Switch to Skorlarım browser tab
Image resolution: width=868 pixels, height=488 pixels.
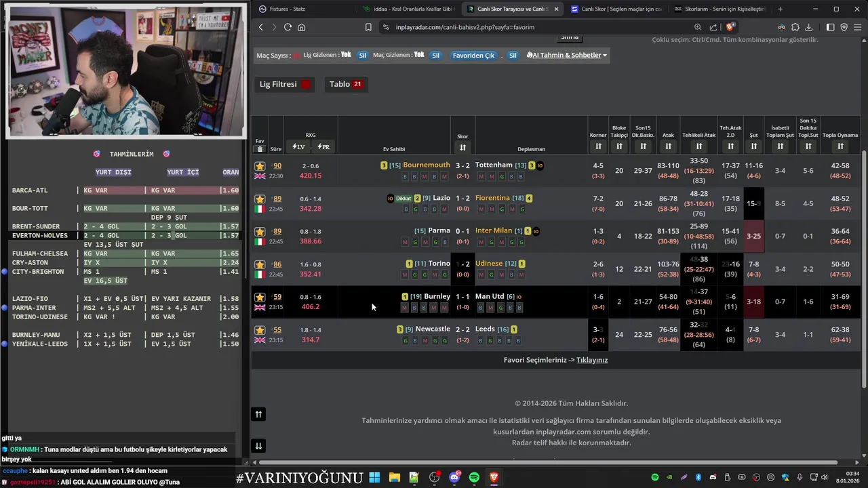point(719,9)
